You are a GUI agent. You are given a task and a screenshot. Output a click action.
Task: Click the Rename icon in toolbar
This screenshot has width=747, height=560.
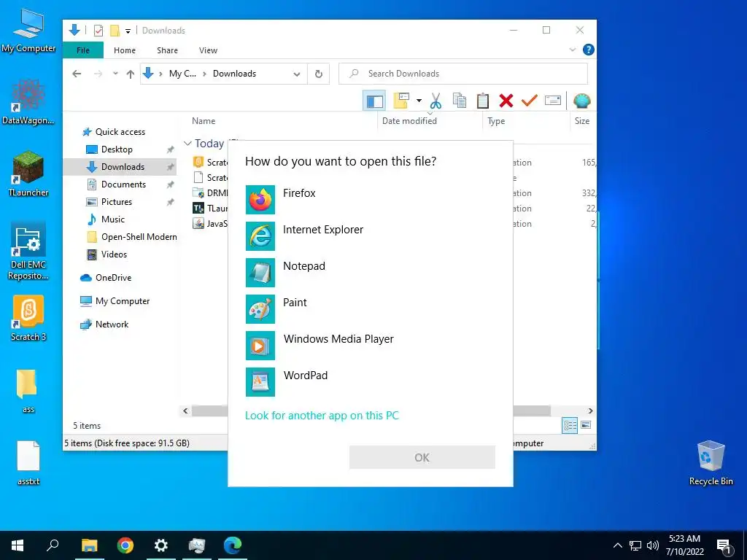[553, 101]
